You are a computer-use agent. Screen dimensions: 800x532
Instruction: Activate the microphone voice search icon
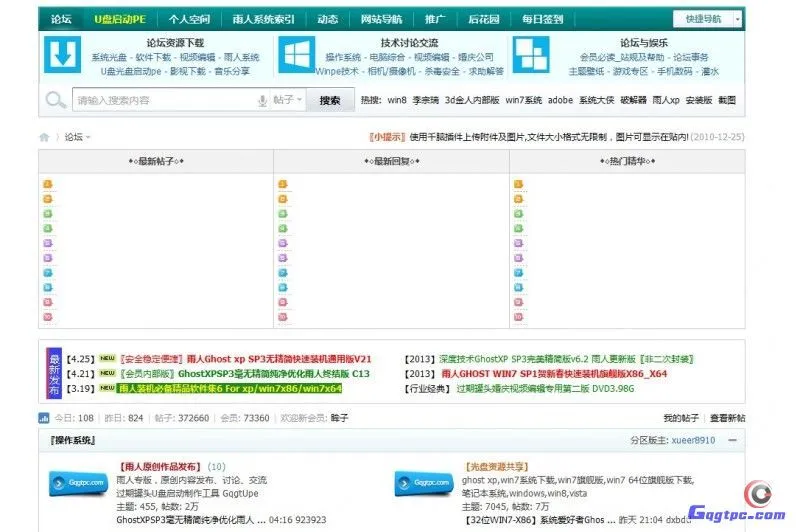262,100
